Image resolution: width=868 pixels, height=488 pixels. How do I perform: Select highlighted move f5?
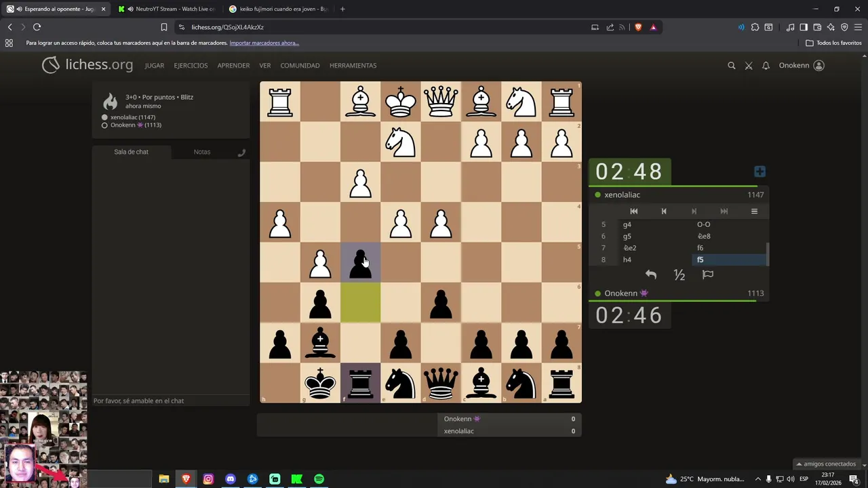tap(729, 260)
